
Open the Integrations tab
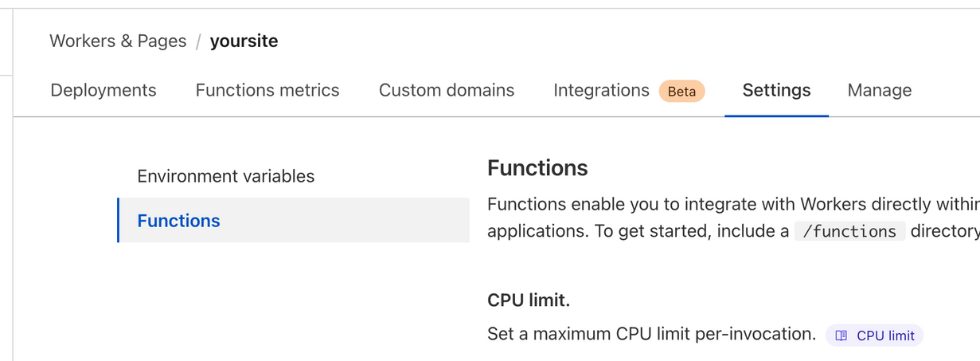tap(601, 91)
